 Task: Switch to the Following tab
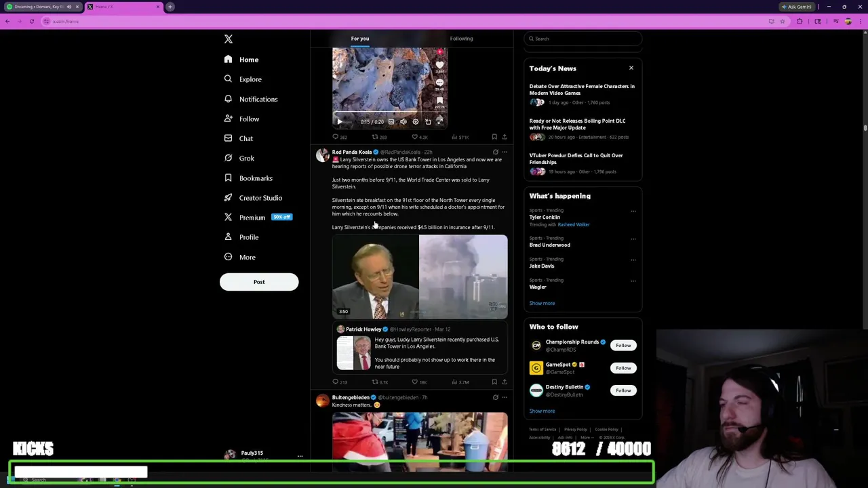click(x=461, y=39)
